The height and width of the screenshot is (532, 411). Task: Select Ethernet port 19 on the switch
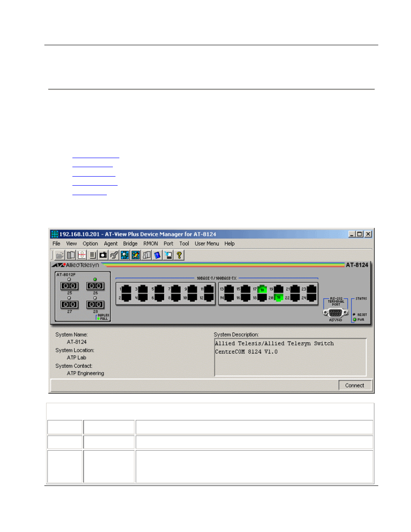click(x=279, y=289)
